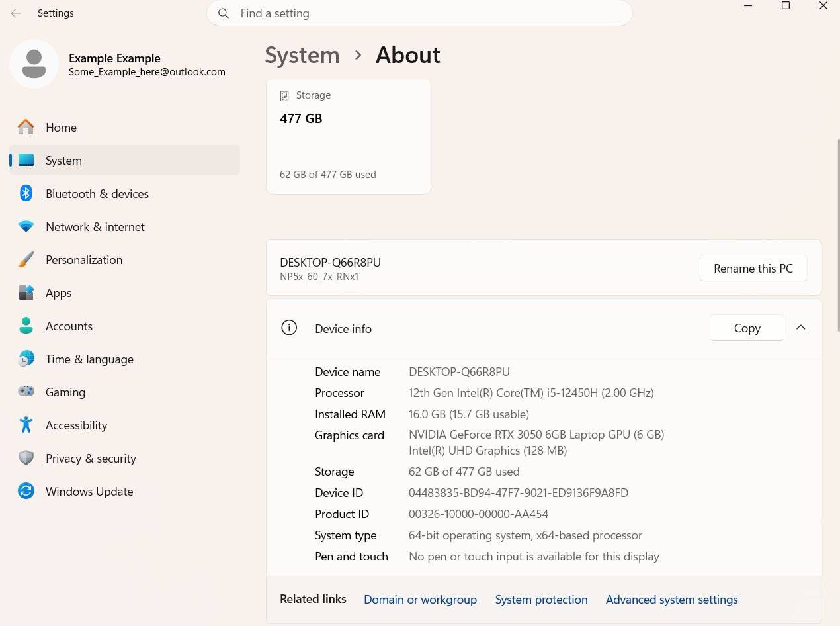The image size is (840, 626).
Task: Open Advanced system settings link
Action: click(671, 600)
